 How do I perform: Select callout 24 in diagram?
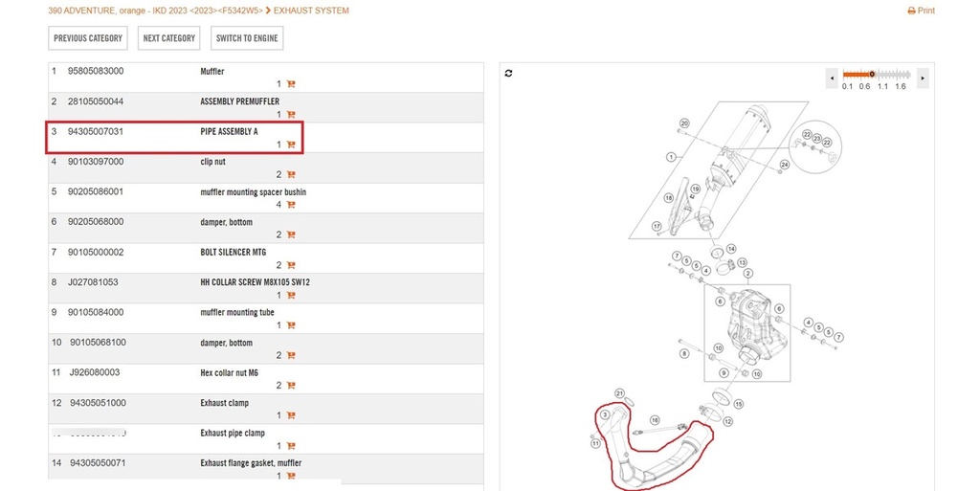785,165
